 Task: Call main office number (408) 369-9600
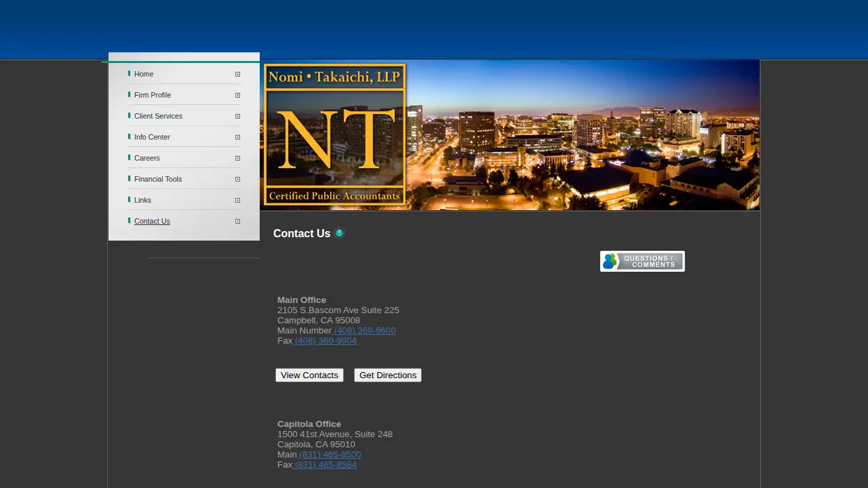click(x=365, y=331)
